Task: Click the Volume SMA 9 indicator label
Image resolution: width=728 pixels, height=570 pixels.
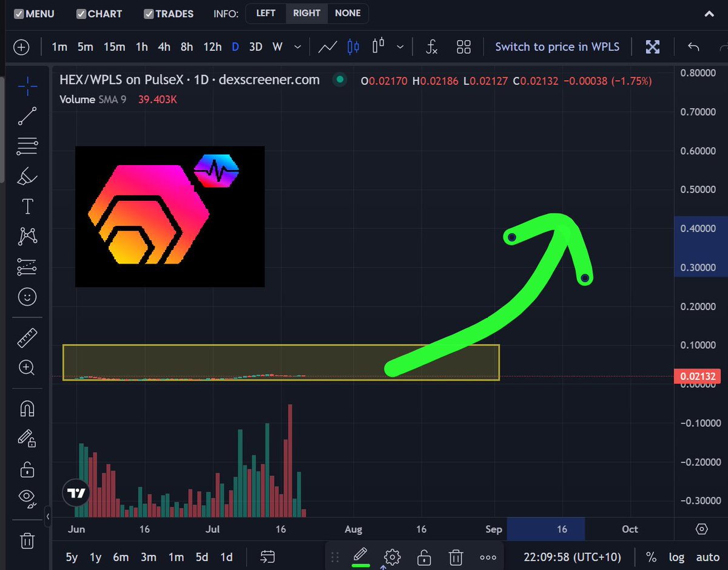Action: click(x=93, y=99)
